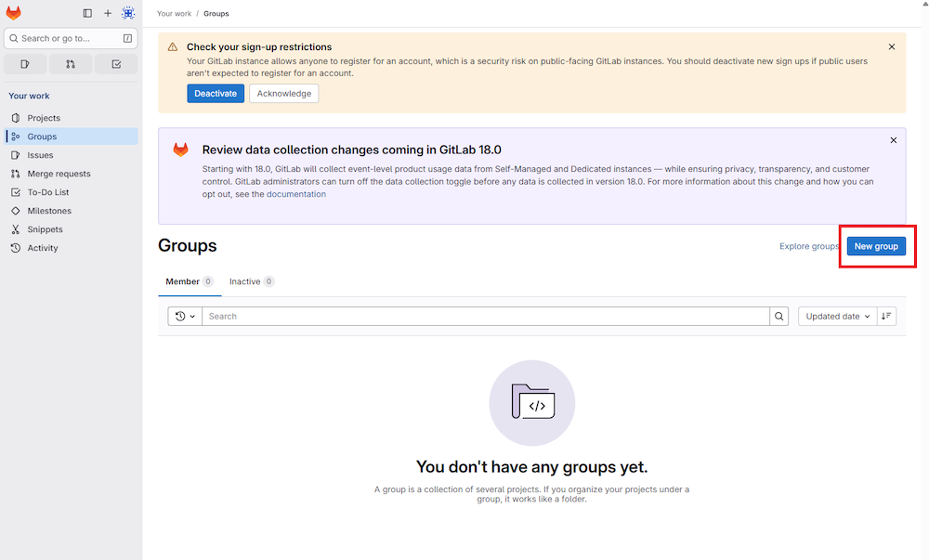Click the Groups page heading

[x=188, y=246]
